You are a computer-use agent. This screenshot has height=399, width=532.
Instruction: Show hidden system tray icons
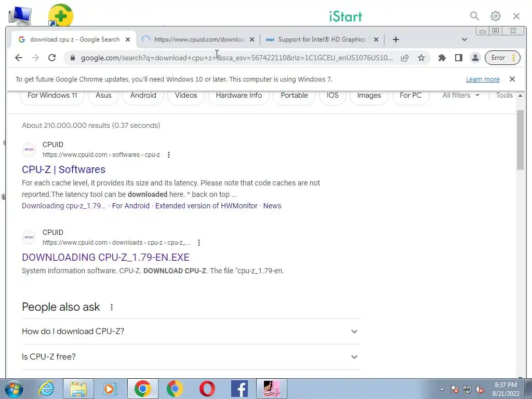442,389
